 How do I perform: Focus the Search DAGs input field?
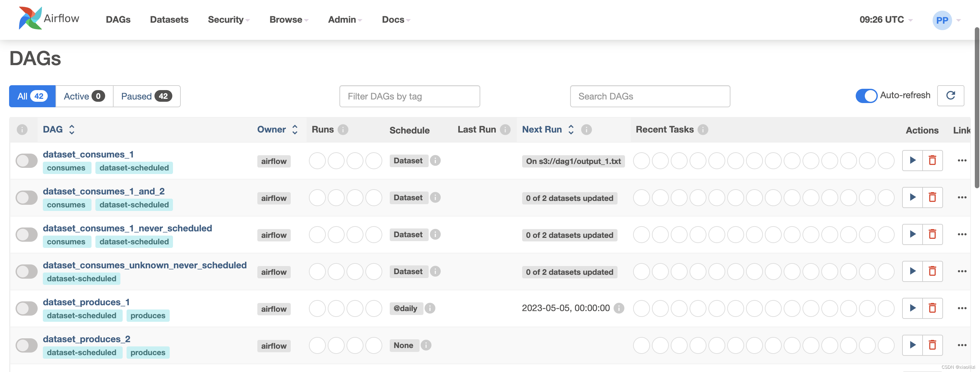click(x=649, y=96)
